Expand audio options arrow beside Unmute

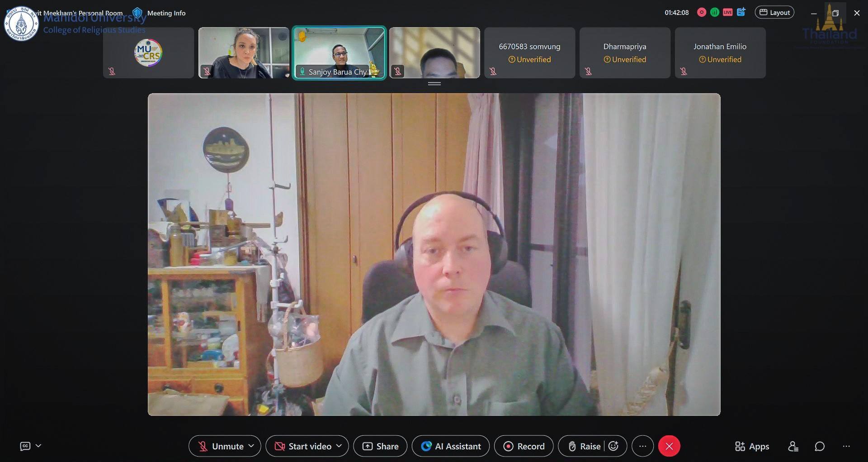251,446
